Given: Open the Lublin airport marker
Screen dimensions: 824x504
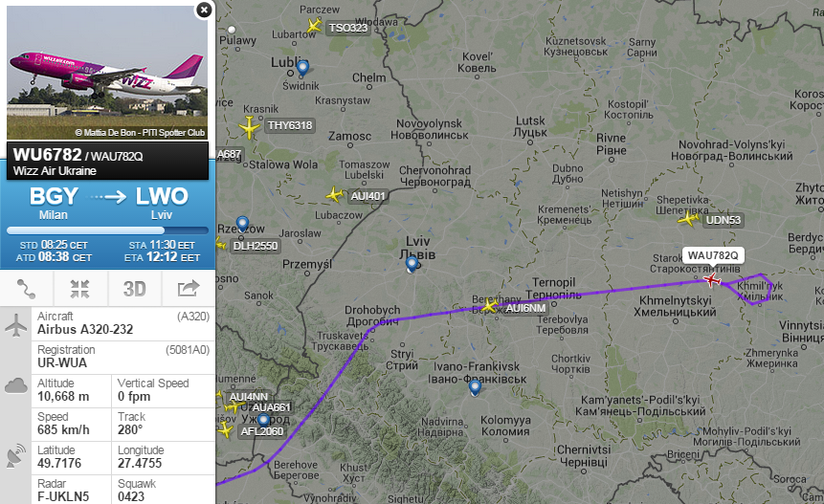Looking at the screenshot, I should [302, 68].
